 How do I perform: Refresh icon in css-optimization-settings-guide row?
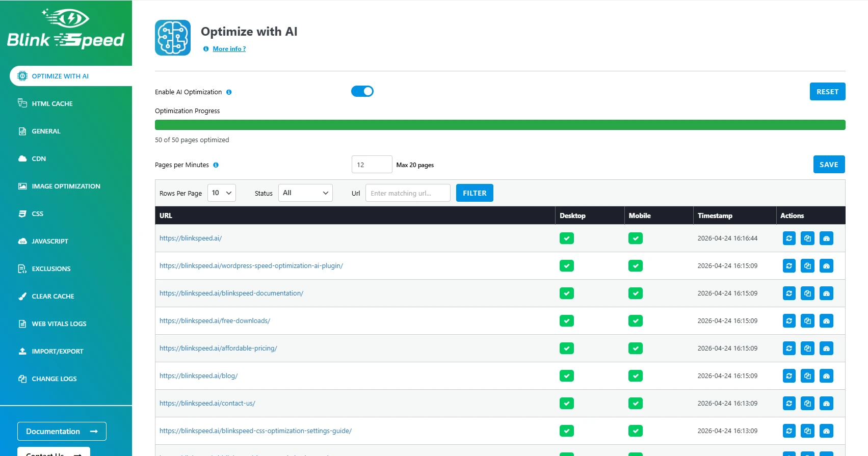point(789,431)
